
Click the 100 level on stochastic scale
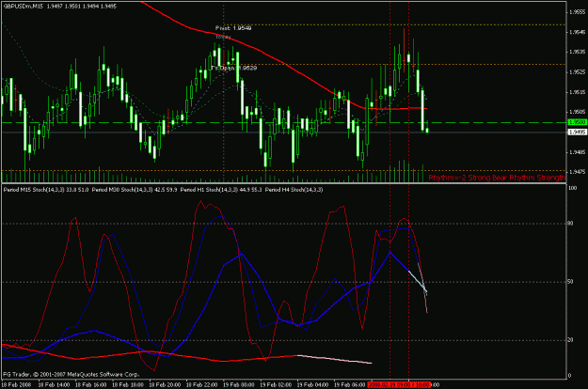point(573,188)
